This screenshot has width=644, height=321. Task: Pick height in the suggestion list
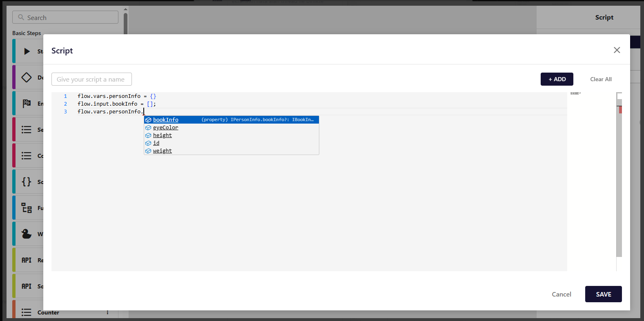[x=162, y=135]
